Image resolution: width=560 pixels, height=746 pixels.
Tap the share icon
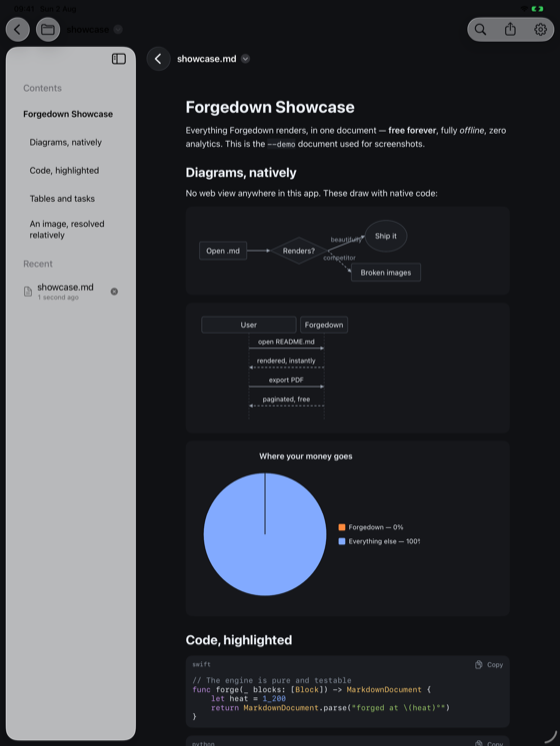tap(510, 29)
